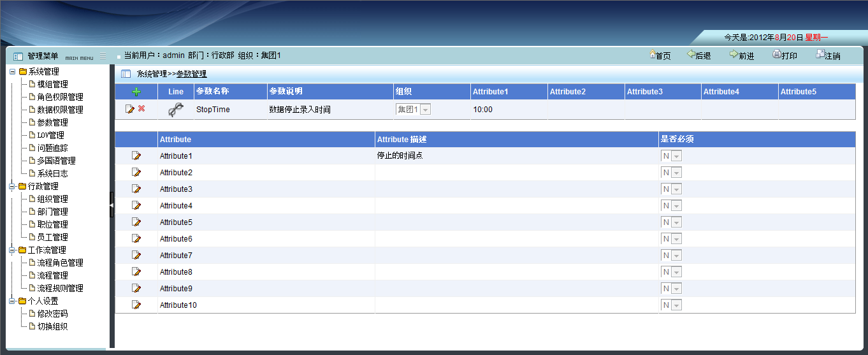
Task: Click the 参数管理 breadcrumb link
Action: pyautogui.click(x=191, y=74)
